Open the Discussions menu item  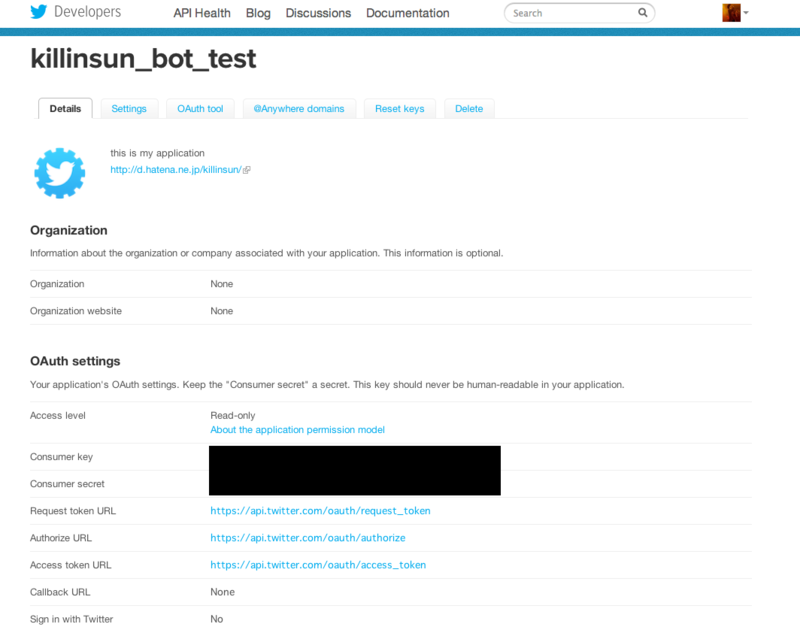(x=318, y=13)
